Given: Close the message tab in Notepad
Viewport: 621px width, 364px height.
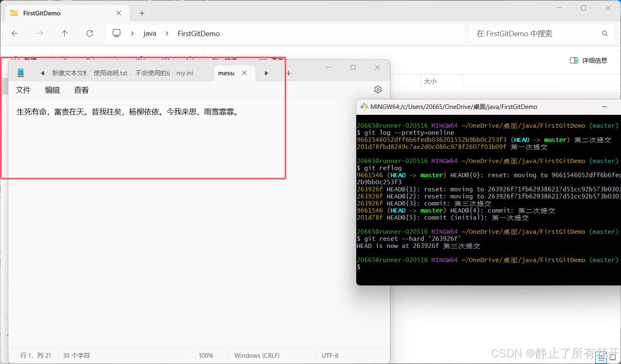Looking at the screenshot, I should point(244,73).
